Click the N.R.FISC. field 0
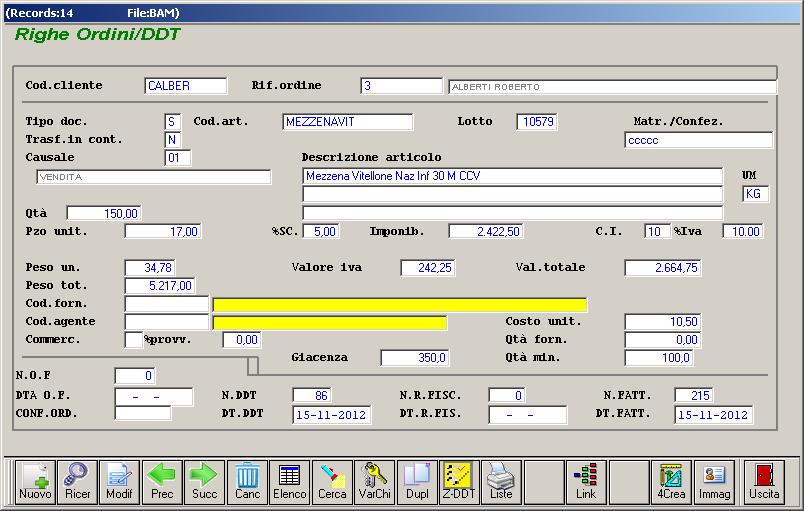The width and height of the screenshot is (804, 511). coord(506,395)
